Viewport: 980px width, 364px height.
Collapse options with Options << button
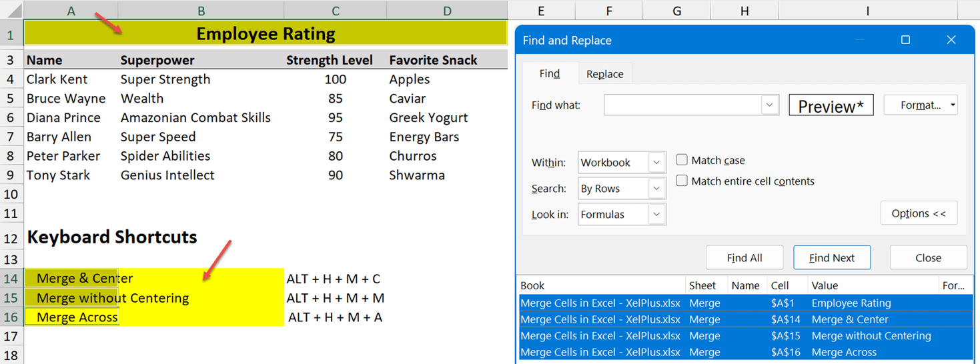(919, 213)
